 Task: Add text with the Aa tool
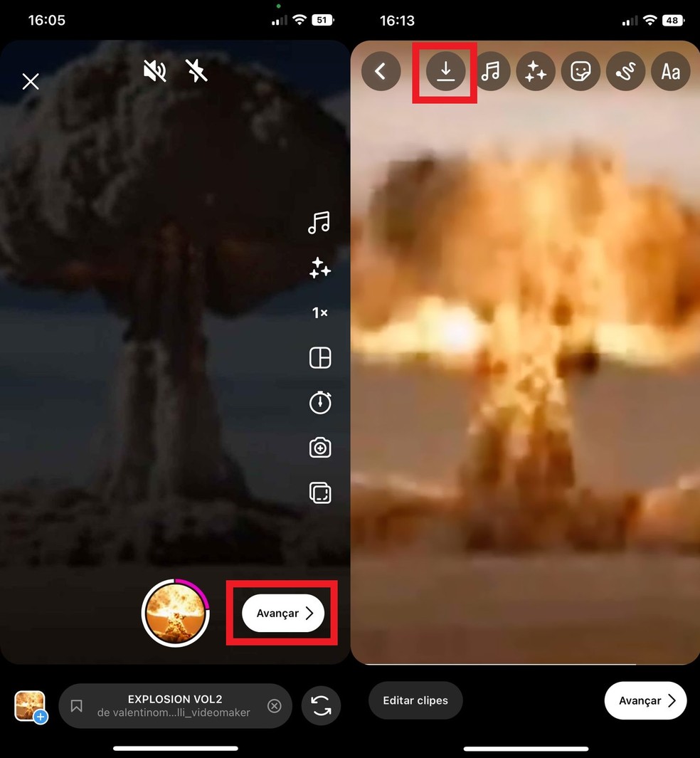pos(670,71)
